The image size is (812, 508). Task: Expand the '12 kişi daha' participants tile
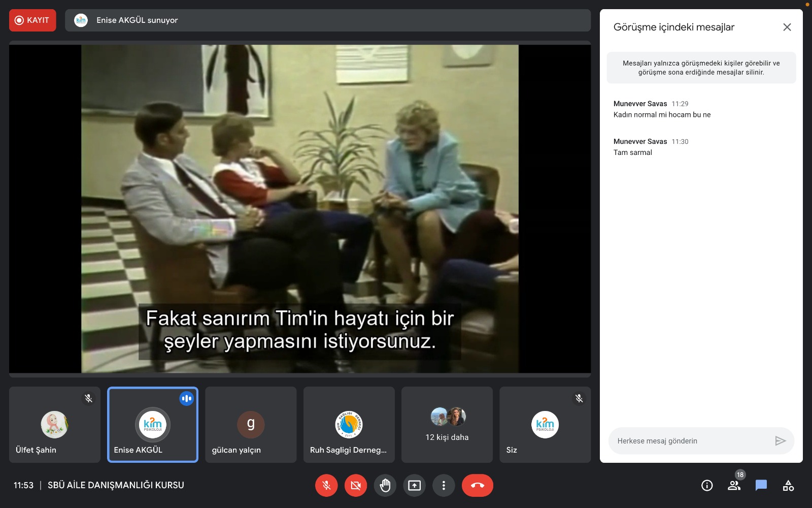[447, 425]
